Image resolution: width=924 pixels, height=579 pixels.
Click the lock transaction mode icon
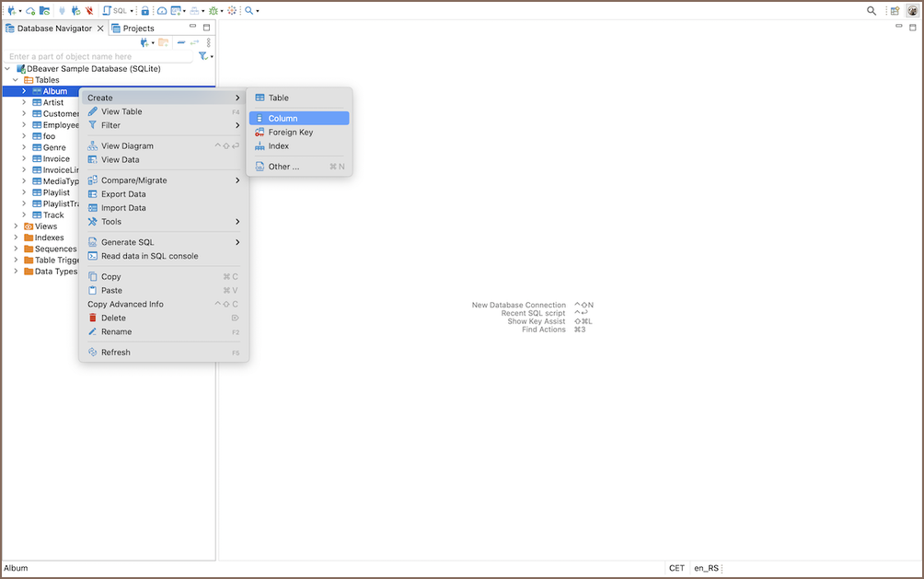tap(144, 10)
